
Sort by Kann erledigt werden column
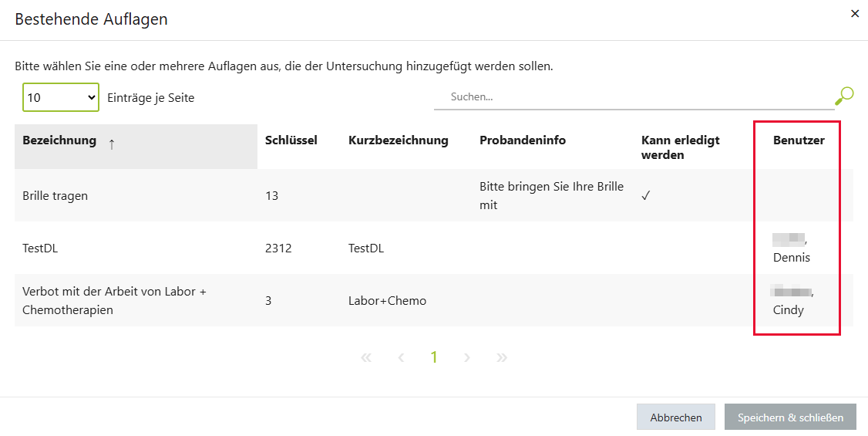(681, 147)
